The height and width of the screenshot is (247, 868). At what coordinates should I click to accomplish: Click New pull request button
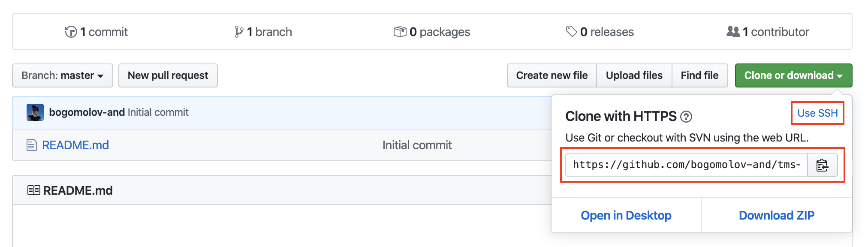(168, 75)
